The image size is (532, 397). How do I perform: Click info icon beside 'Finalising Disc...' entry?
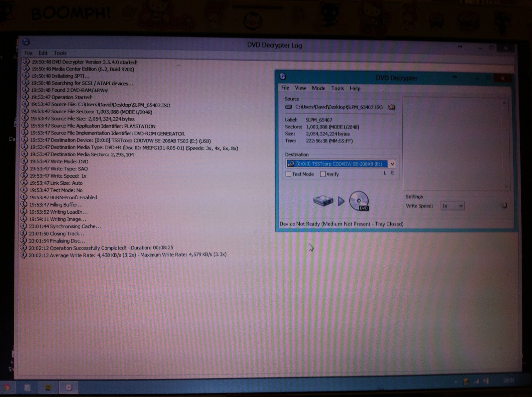pyautogui.click(x=23, y=241)
